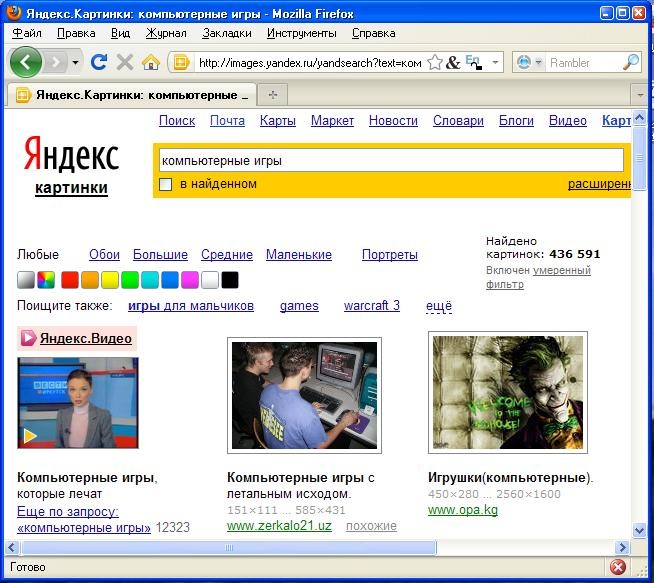Expand more suggestions with ещё
Viewport: 654px width, 583px height.
point(439,306)
